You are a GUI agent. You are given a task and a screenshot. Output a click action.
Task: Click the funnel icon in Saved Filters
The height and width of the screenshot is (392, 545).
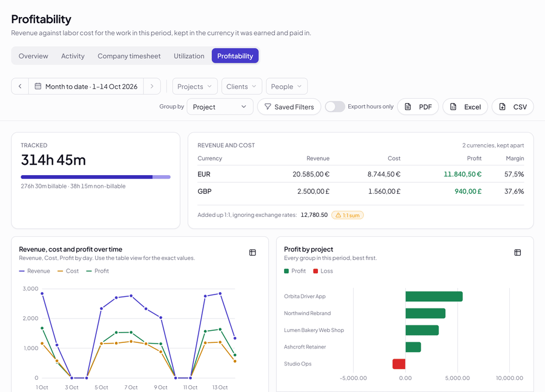(268, 107)
